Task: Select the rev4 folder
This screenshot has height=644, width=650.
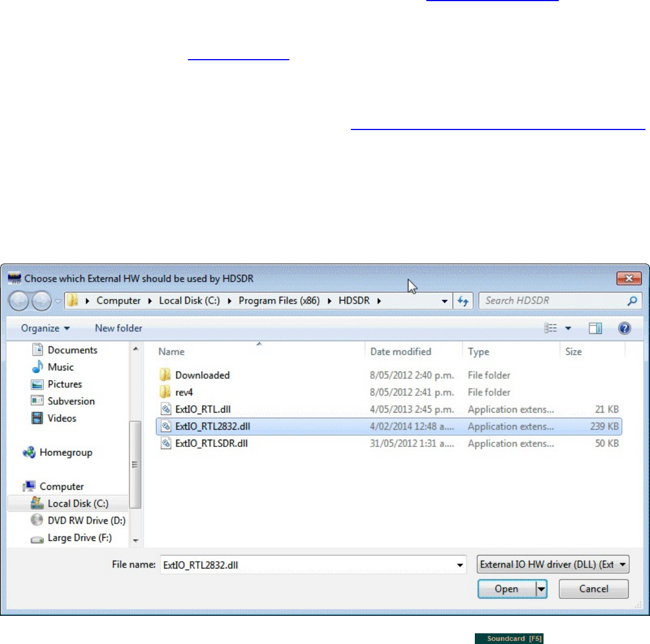Action: [184, 392]
